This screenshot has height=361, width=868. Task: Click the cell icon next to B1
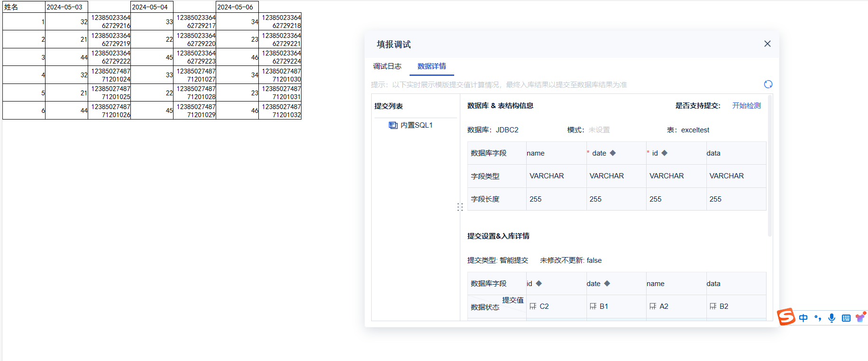click(593, 306)
